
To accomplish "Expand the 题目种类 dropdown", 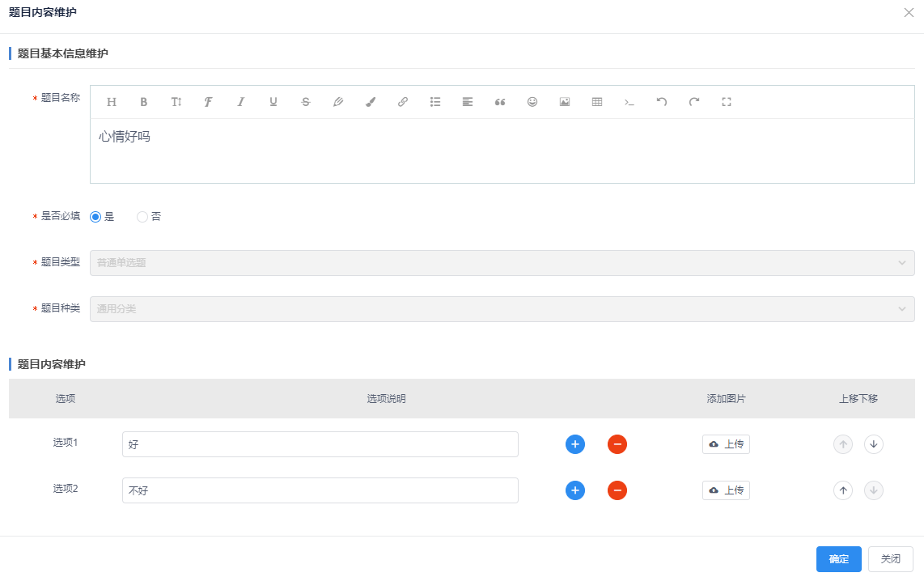I will 502,309.
